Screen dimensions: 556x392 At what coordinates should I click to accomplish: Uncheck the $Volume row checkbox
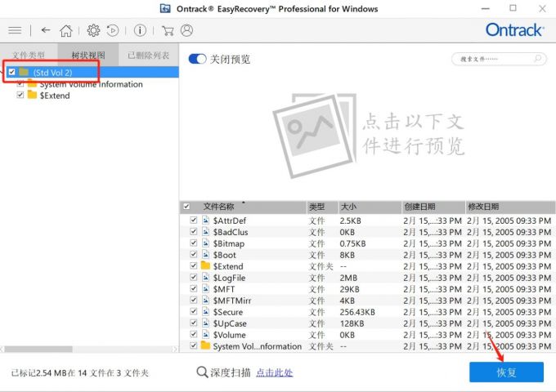pos(193,334)
